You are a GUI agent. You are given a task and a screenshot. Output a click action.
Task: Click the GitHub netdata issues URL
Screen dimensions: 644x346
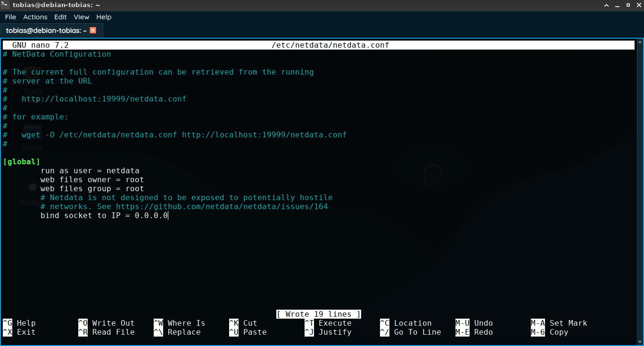tap(222, 207)
